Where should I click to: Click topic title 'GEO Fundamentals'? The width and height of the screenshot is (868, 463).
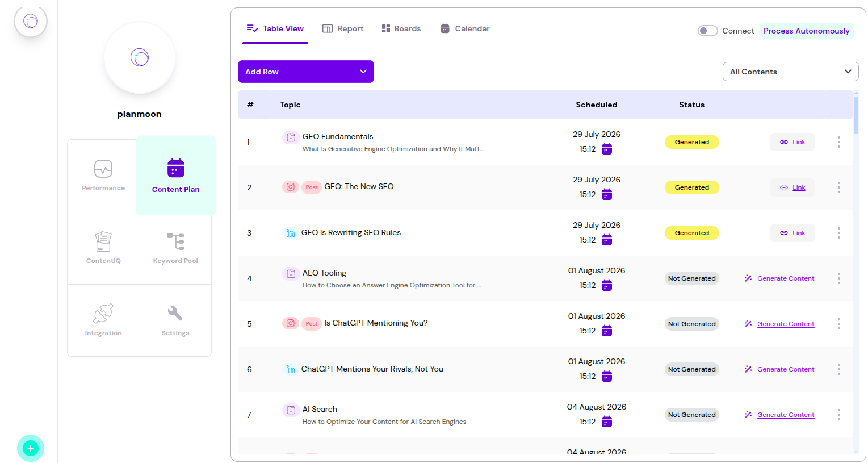(338, 136)
